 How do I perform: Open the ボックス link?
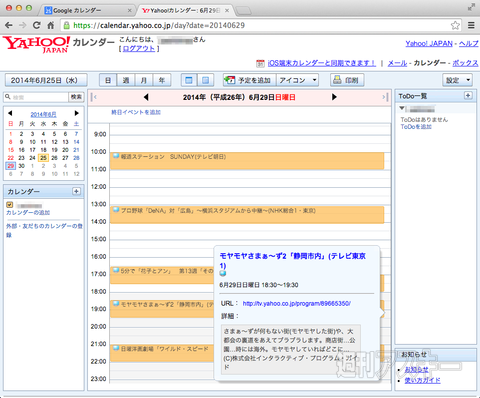point(465,63)
